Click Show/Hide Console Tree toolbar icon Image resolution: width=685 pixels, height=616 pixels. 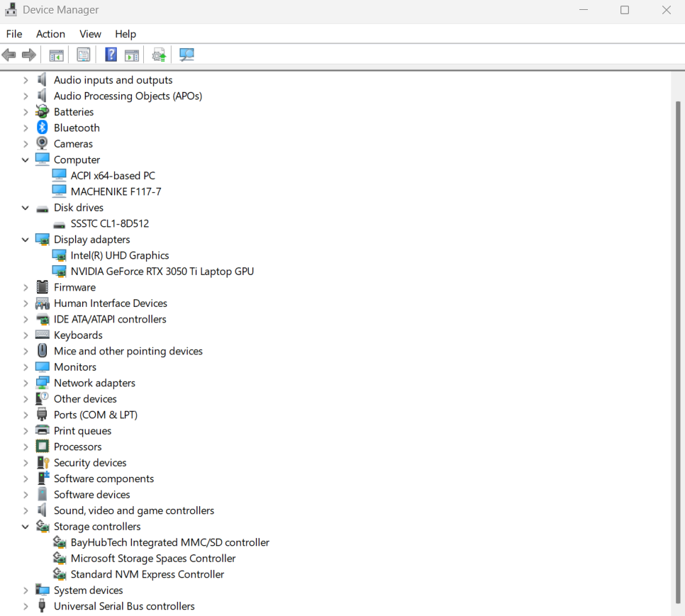[x=56, y=55]
